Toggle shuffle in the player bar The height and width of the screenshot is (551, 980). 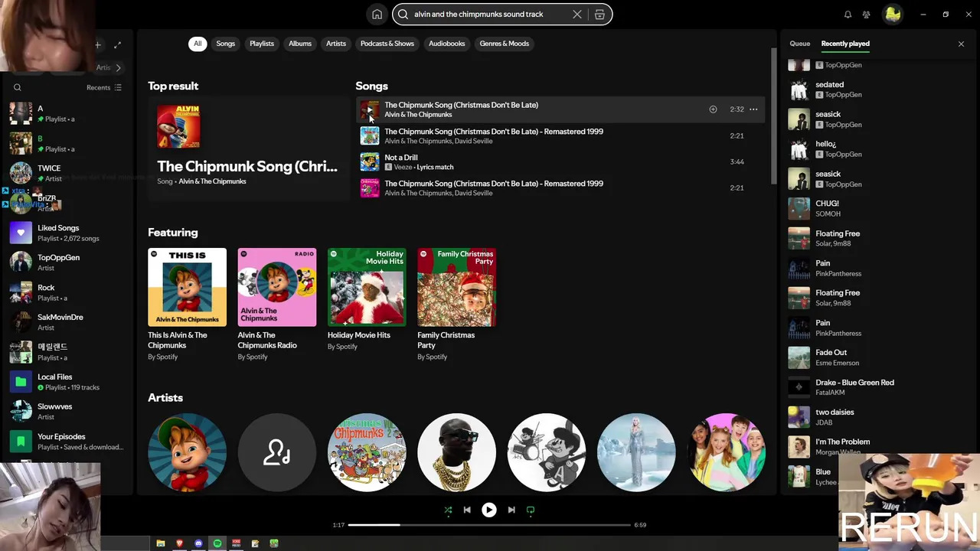click(x=448, y=510)
